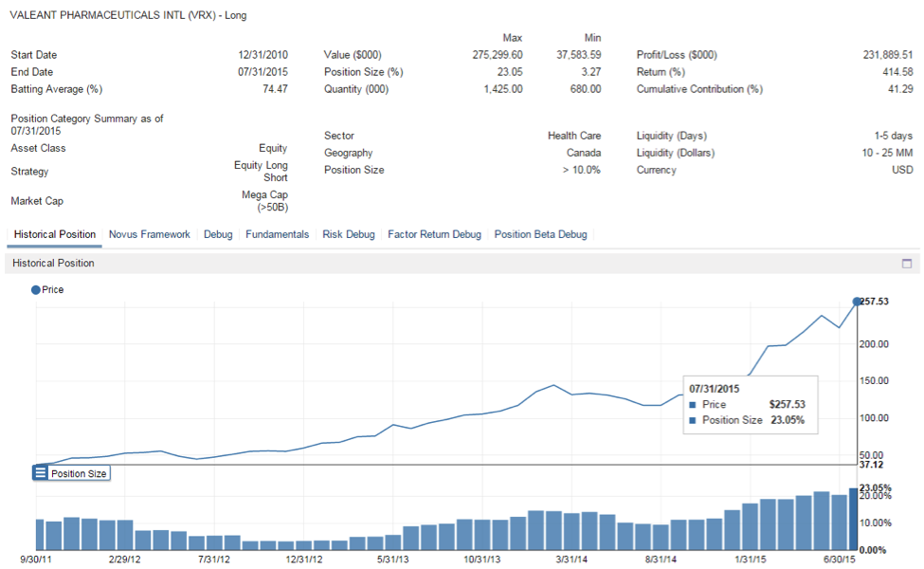
Task: Open the Position Beta Debug tab
Action: click(540, 234)
